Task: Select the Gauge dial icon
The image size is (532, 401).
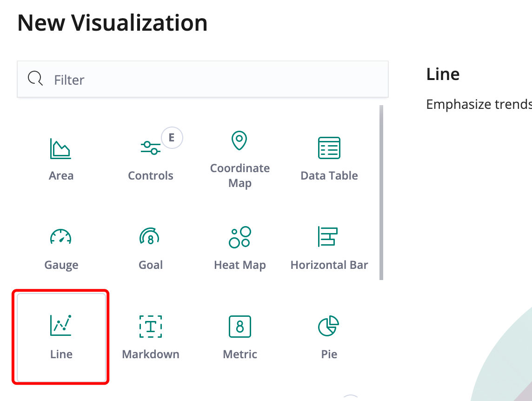Action: [61, 237]
